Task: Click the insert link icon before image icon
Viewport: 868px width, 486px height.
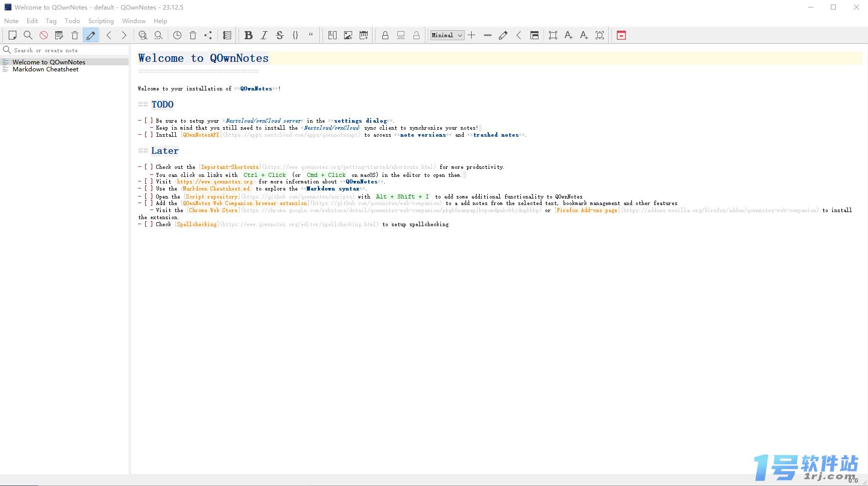Action: pyautogui.click(x=333, y=35)
